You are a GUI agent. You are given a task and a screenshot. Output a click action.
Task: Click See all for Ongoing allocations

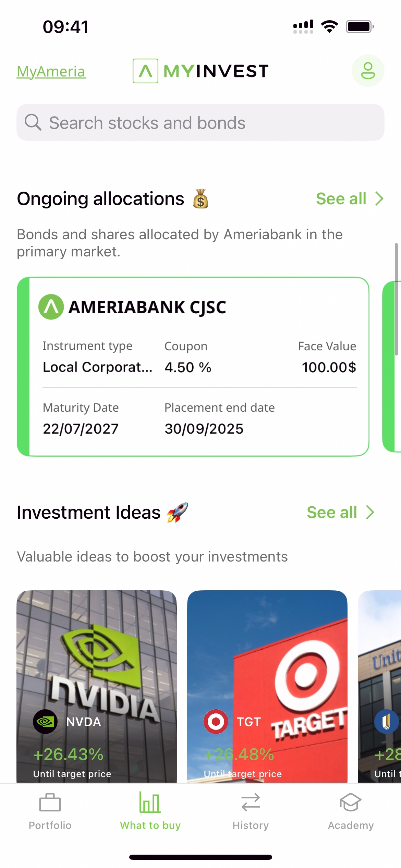pos(341,198)
